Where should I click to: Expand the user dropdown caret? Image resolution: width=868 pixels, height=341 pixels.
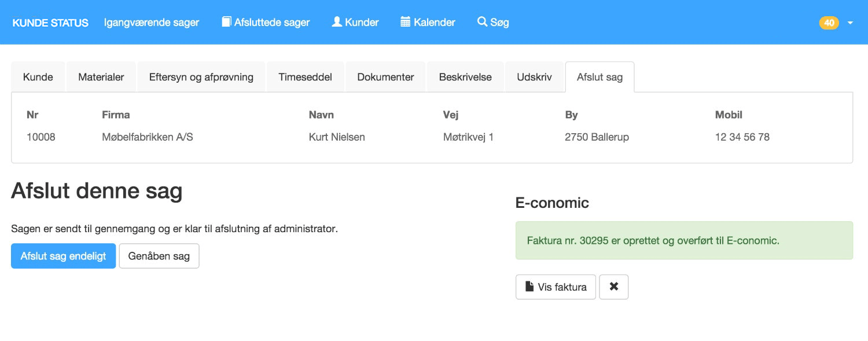[x=850, y=23]
